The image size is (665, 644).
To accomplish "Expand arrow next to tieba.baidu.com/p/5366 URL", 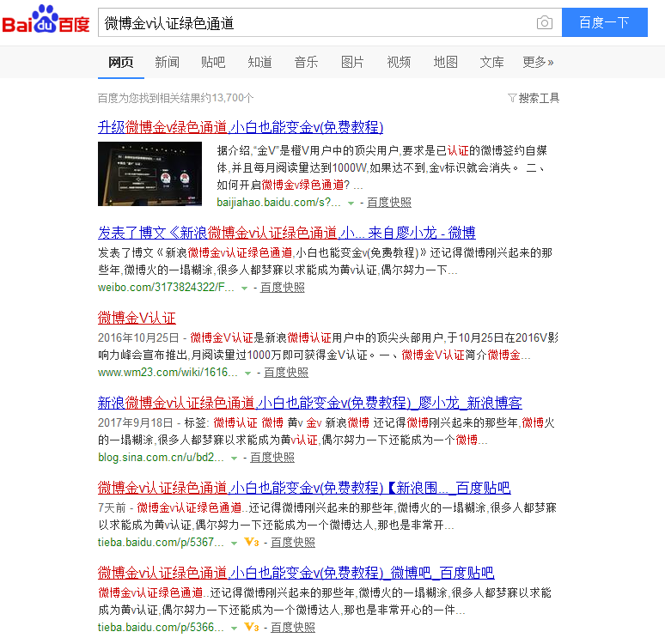I will pyautogui.click(x=234, y=628).
